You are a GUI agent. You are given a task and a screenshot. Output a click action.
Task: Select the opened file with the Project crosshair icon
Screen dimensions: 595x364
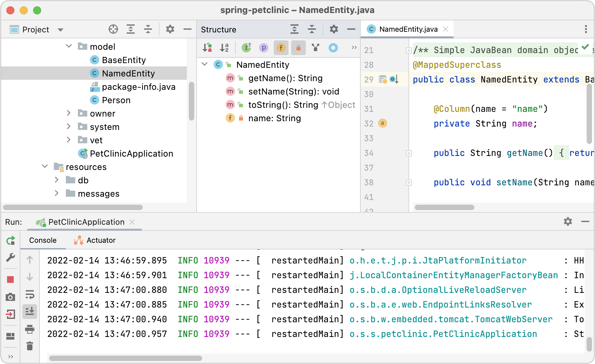tap(113, 29)
